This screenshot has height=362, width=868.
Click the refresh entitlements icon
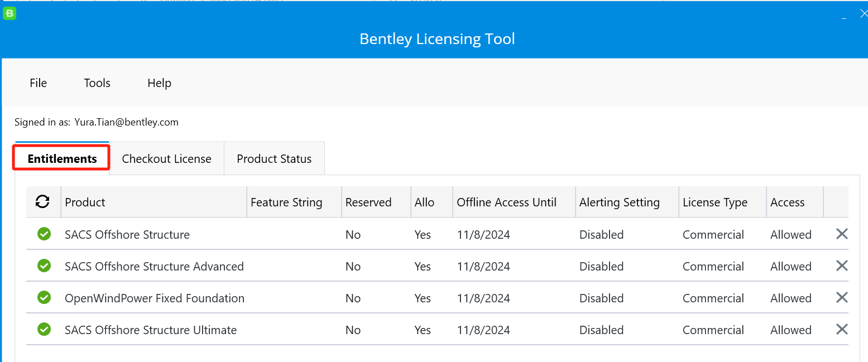tap(42, 202)
